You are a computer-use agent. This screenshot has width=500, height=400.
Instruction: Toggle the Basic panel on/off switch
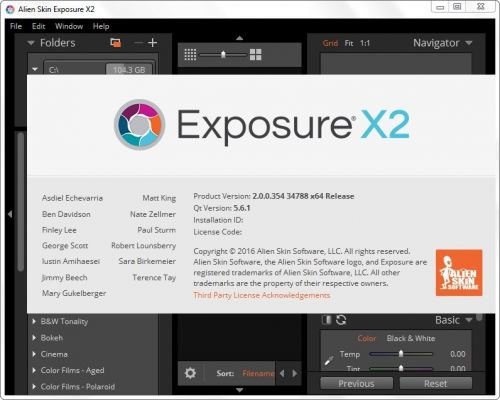[x=327, y=320]
